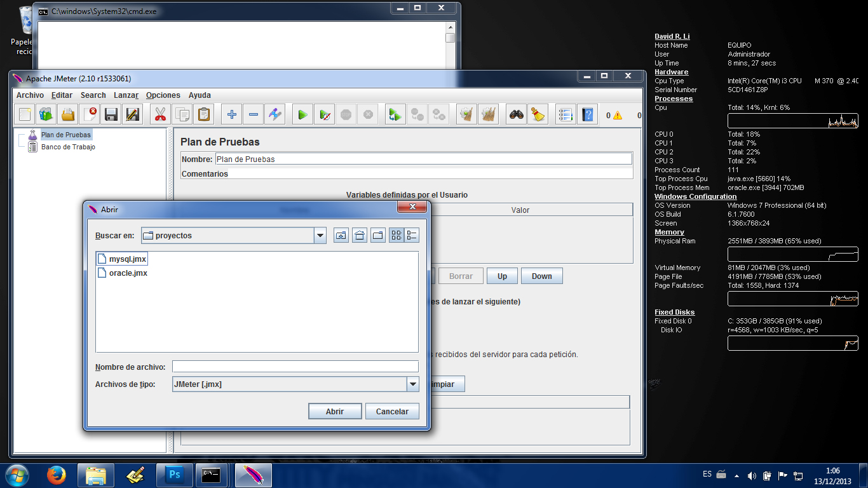Open the Templates icon in JMeter toolbar
The width and height of the screenshot is (868, 488).
(46, 115)
